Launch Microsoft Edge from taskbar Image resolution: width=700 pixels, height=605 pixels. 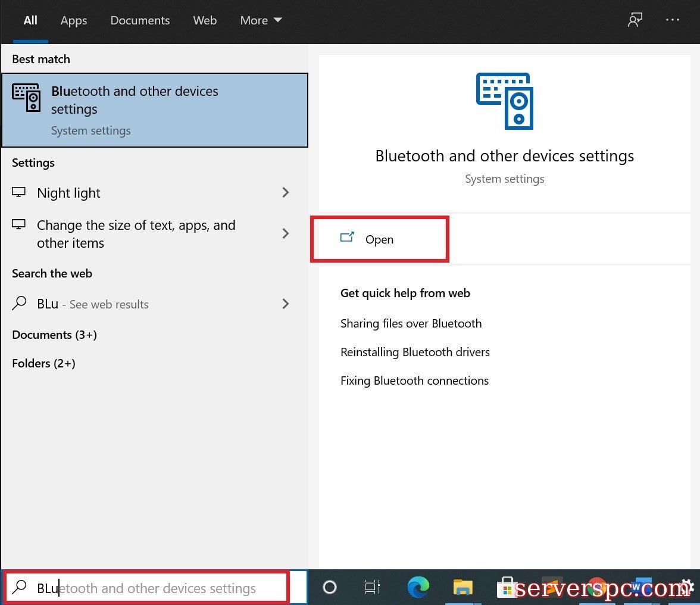coord(418,588)
